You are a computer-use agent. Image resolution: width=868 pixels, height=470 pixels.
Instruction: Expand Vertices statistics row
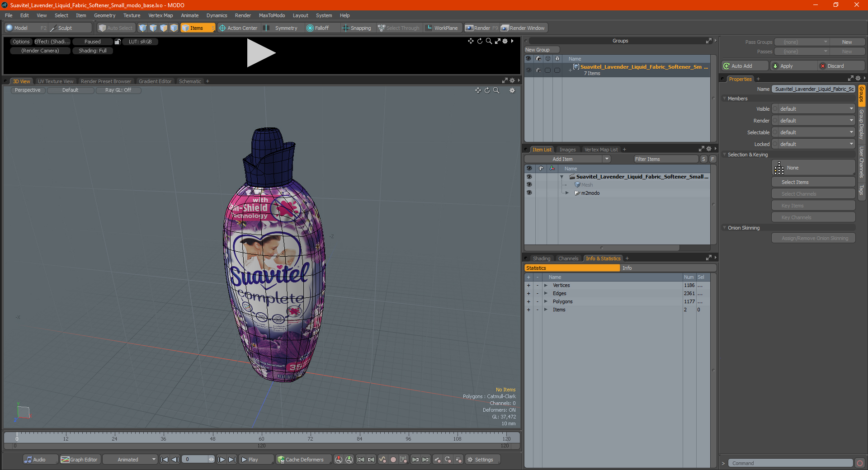pos(546,285)
